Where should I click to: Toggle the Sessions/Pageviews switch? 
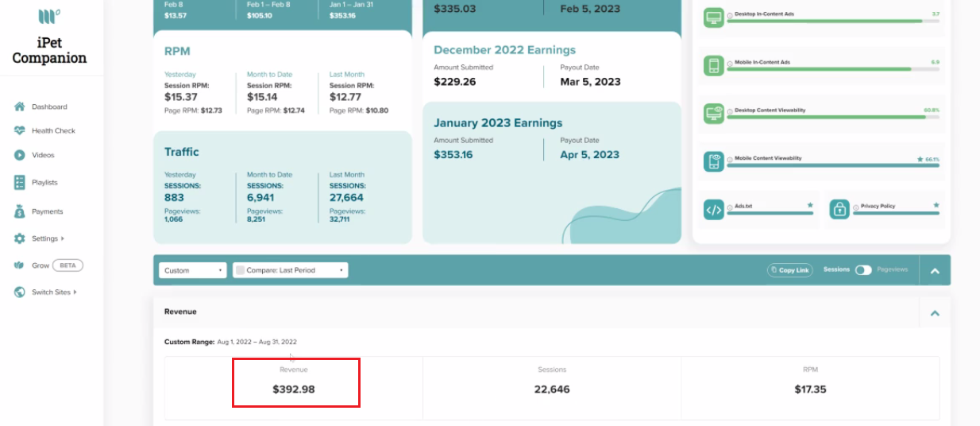click(x=863, y=270)
